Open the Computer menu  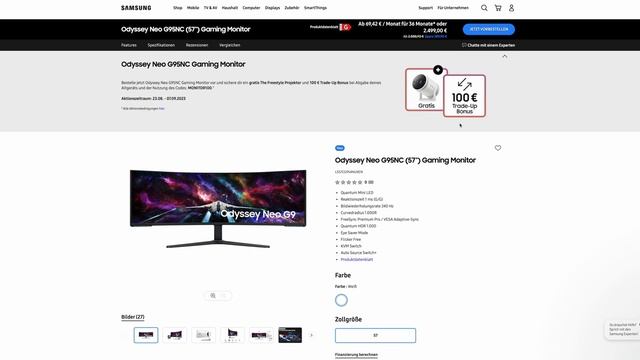click(251, 8)
